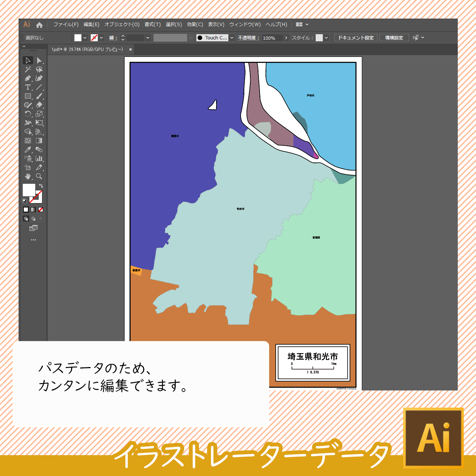Click the Home icon

(39, 25)
